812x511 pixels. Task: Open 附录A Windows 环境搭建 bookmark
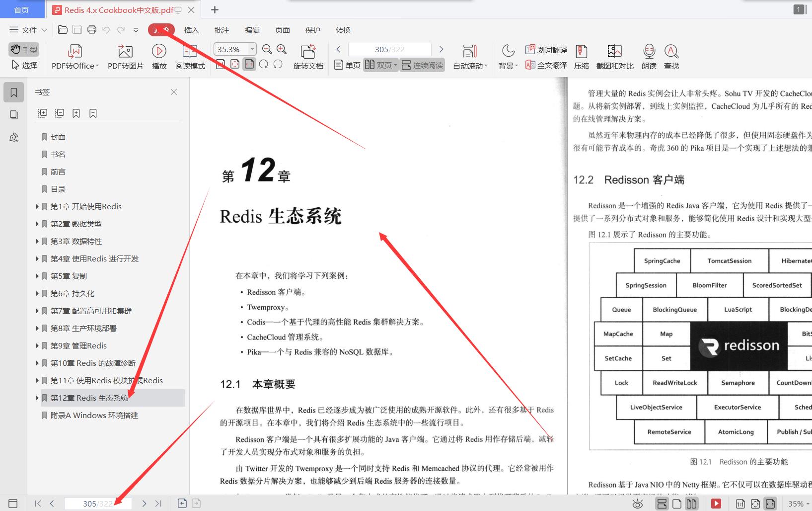[94, 415]
